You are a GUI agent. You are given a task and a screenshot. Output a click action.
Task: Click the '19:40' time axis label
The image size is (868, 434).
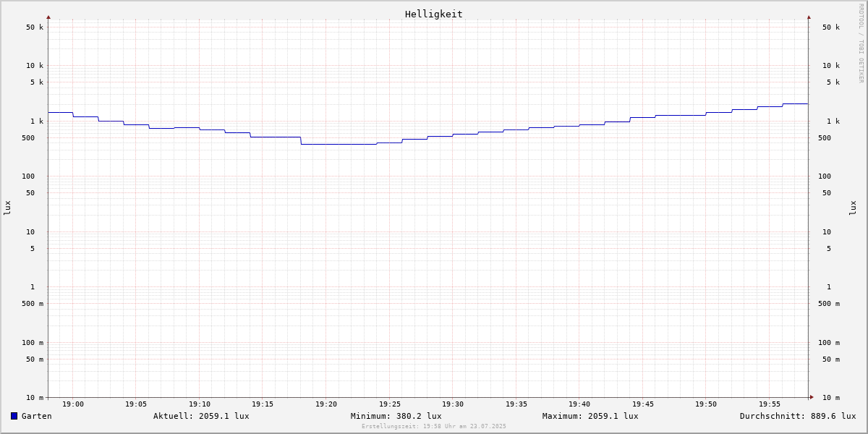point(579,404)
